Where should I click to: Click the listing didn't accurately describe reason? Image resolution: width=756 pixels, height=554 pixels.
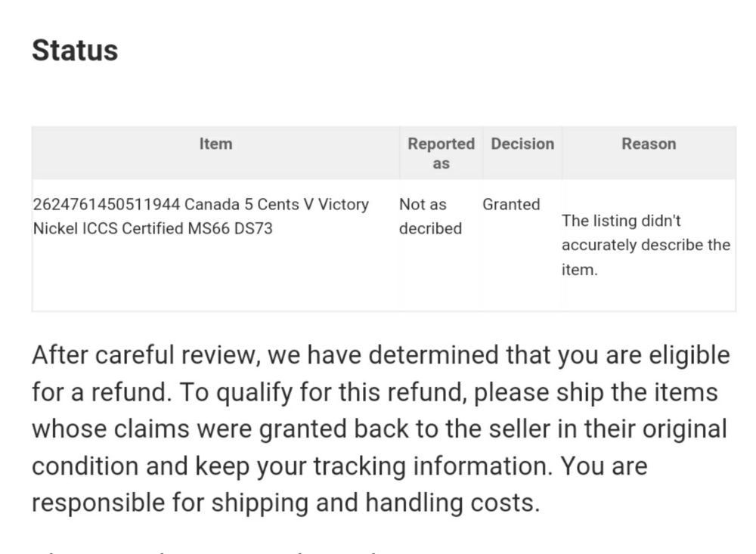646,245
